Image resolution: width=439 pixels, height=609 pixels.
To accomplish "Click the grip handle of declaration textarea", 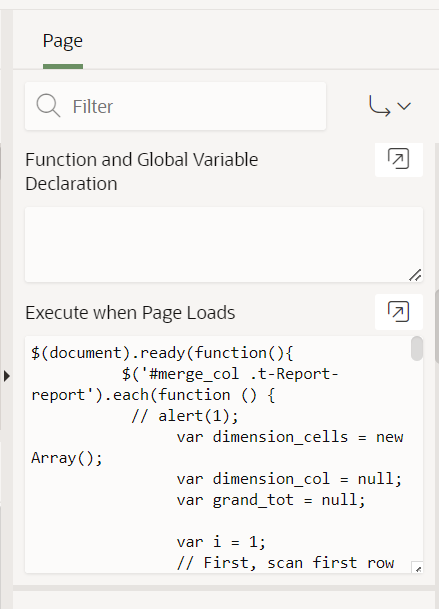I will pyautogui.click(x=415, y=275).
